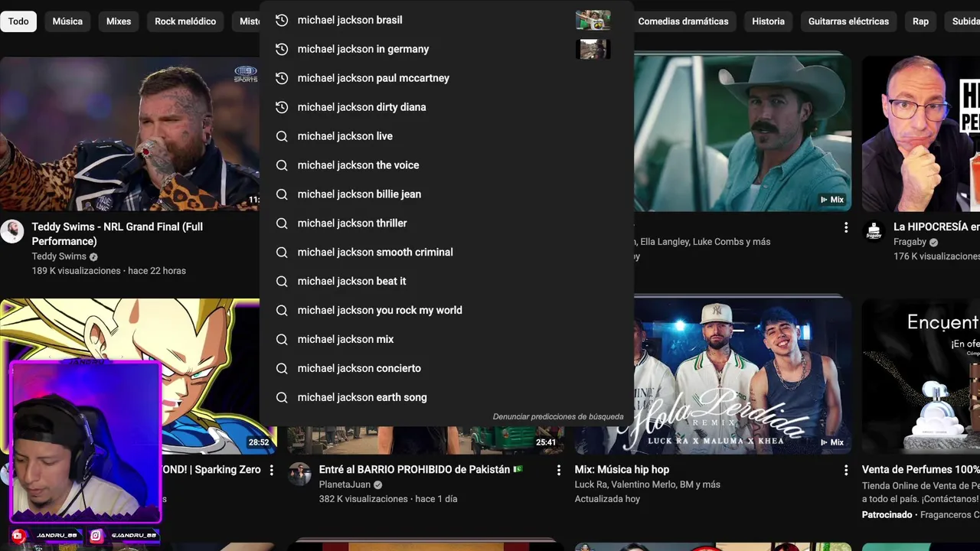Open preview thumbnail for 'michael jackson brasil'
This screenshot has width=980, height=551.
coord(593,20)
